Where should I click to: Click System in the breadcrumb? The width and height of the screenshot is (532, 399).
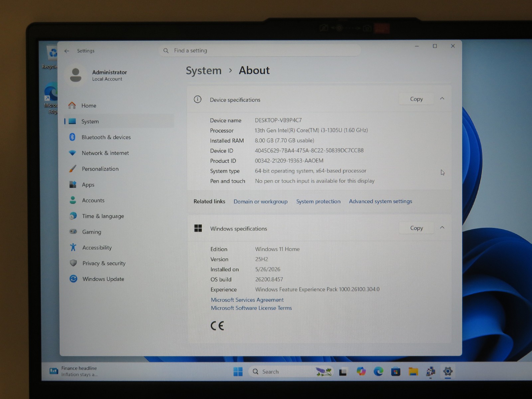click(x=203, y=70)
